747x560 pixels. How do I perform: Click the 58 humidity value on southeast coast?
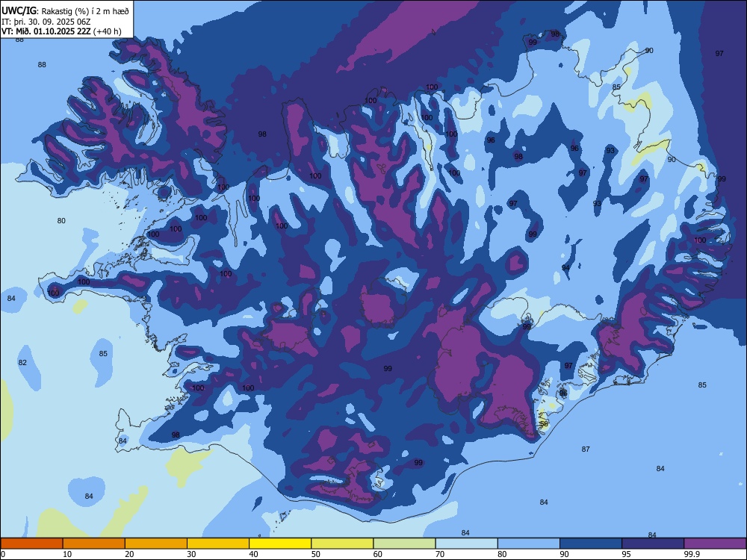(x=544, y=423)
